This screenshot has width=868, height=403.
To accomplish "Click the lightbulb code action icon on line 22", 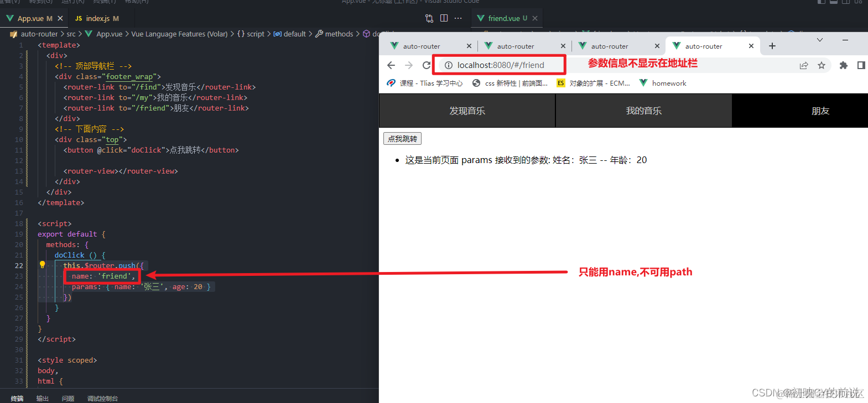I will [42, 265].
